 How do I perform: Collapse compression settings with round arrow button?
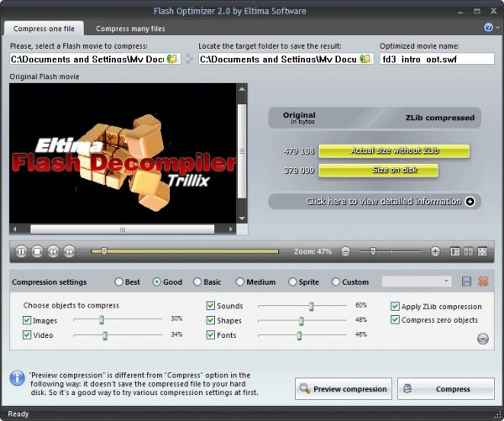(483, 339)
